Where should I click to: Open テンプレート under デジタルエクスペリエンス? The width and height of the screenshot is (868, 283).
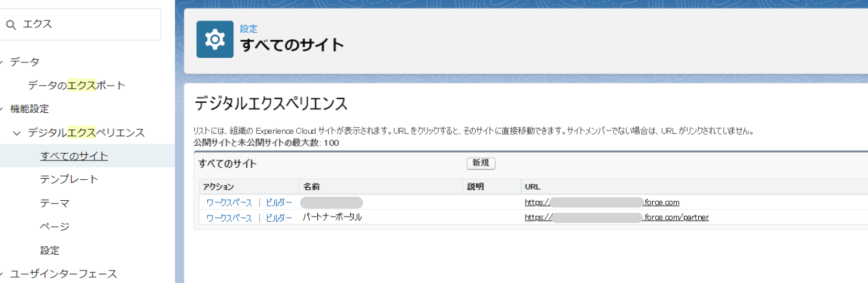pyautogui.click(x=69, y=179)
